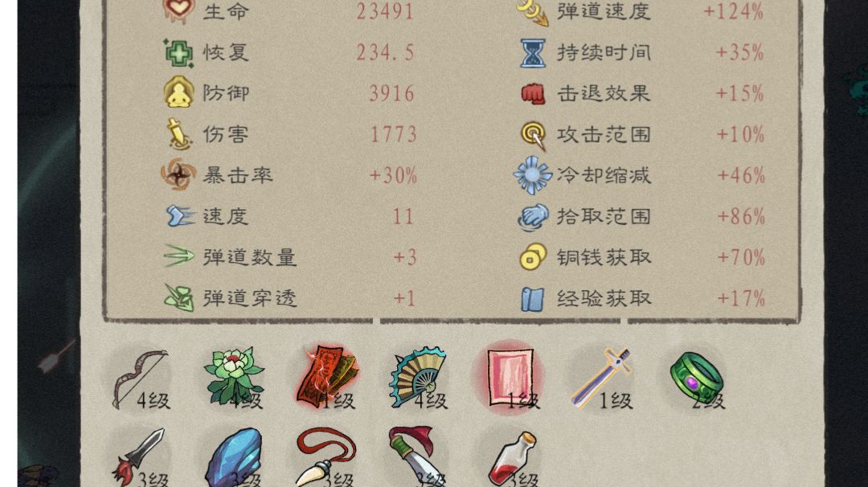
Task: Select the green jade ring item
Action: pyautogui.click(x=696, y=377)
